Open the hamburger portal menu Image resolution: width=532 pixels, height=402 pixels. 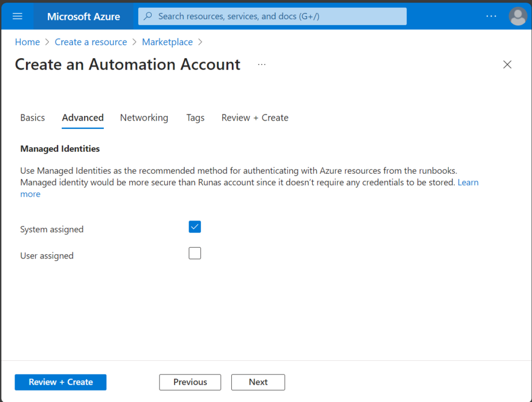coord(17,16)
